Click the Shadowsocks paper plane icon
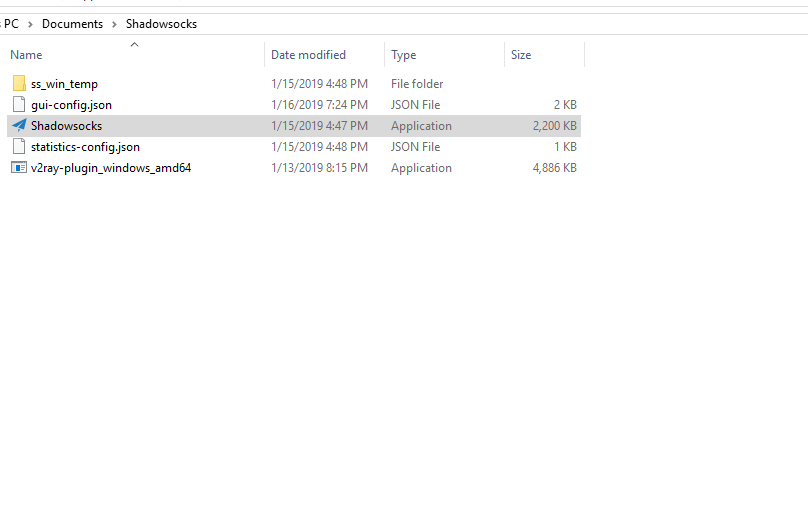 click(19, 126)
